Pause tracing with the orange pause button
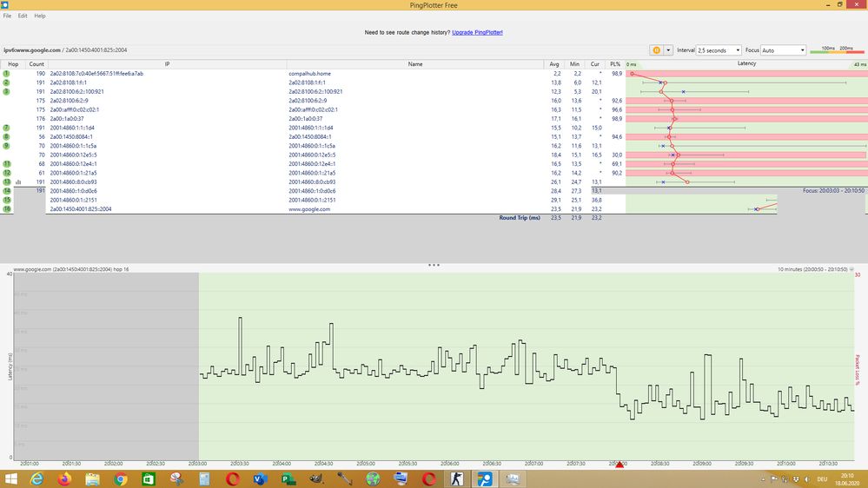Screen dimensions: 868x488 (657, 49)
